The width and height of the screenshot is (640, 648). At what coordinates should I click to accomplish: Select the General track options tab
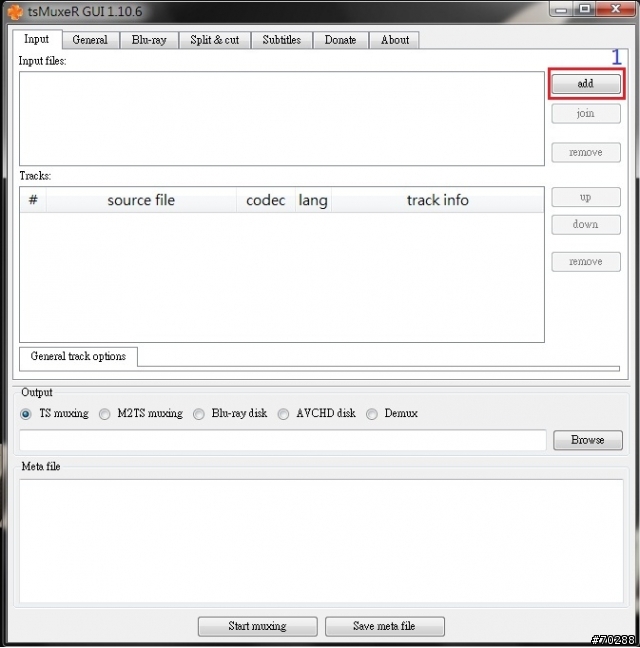tap(79, 357)
